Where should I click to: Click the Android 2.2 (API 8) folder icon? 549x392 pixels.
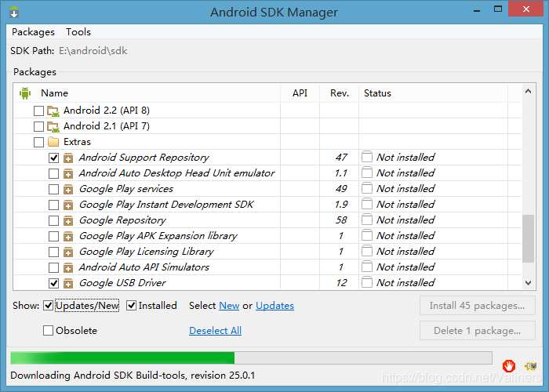(53, 111)
